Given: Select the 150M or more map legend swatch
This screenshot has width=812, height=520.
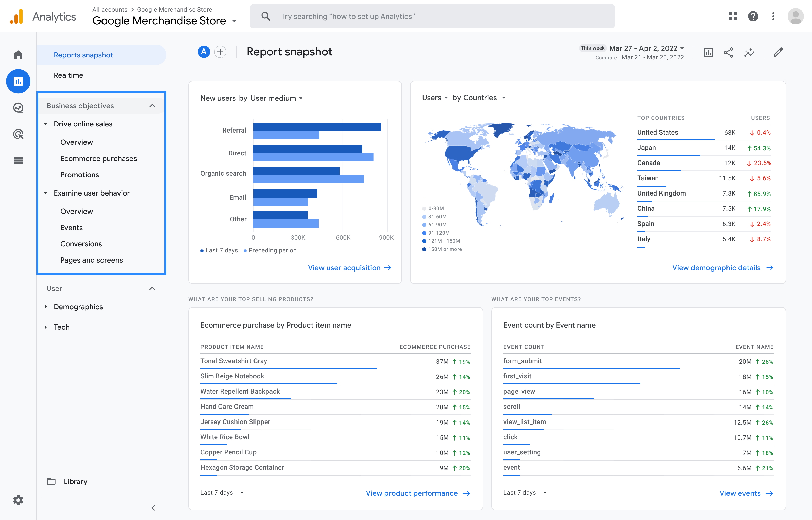Looking at the screenshot, I should coord(424,249).
